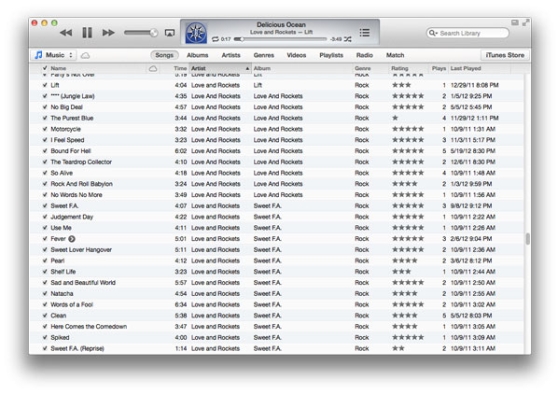Viewport: 560px width, 394px height.
Task: Uncheck the song Spiked
Action: point(45,337)
